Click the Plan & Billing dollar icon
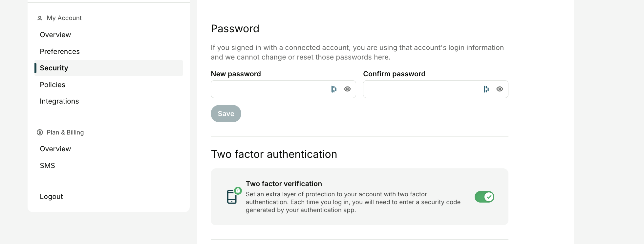 coord(40,132)
